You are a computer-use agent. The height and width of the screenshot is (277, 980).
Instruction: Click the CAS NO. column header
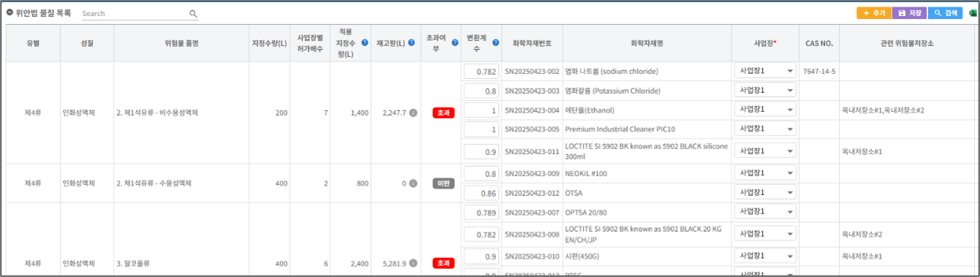point(818,43)
